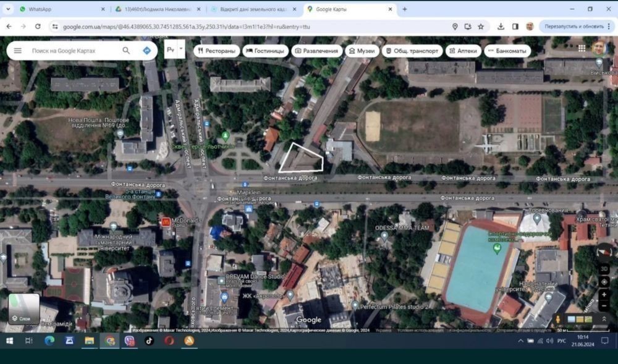Viewport: 618px width, 364px height.
Task: Zoom in with the plus button
Action: 604,295
